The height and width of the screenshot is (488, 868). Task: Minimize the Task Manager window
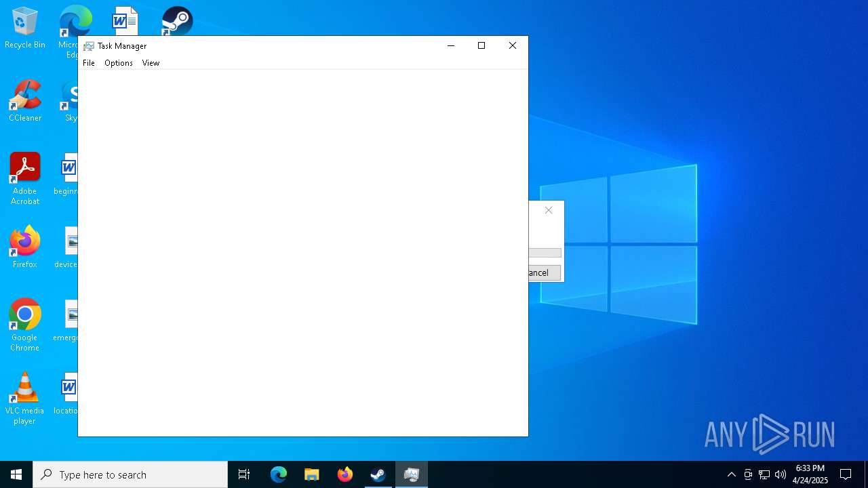pyautogui.click(x=450, y=46)
